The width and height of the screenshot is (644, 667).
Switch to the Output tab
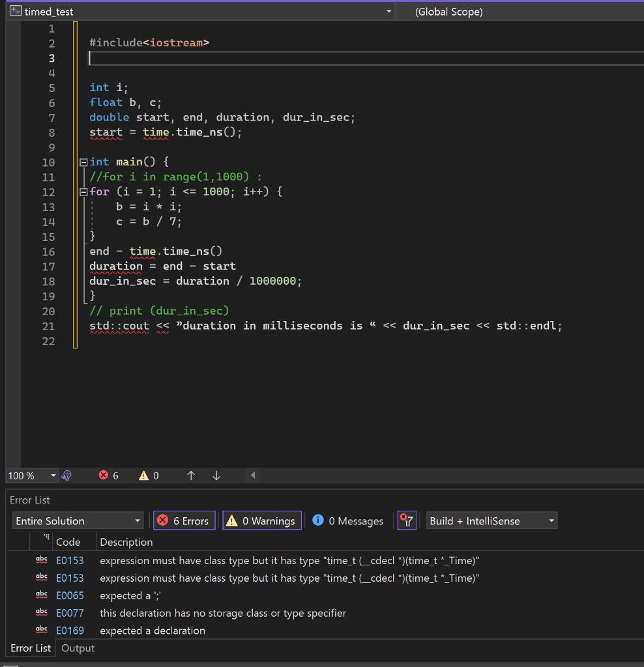[x=78, y=648]
